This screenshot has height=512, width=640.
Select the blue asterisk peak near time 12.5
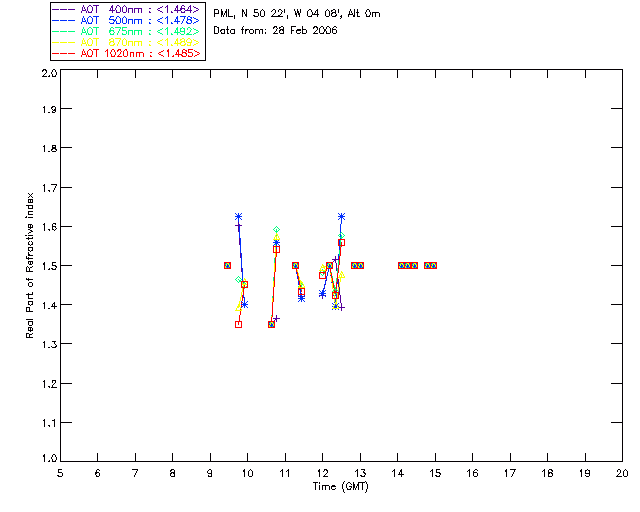[341, 216]
